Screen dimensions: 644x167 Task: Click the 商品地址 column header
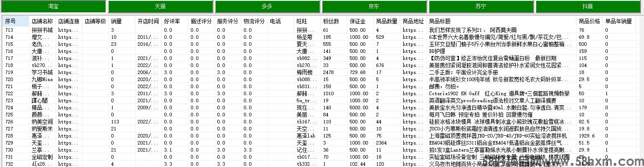coord(413,21)
